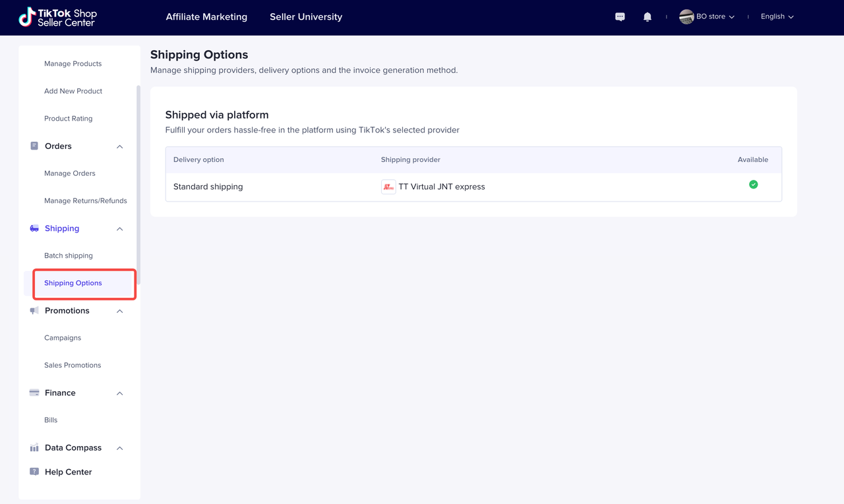Collapse the Orders section chevron
The image size is (844, 504).
tap(119, 147)
